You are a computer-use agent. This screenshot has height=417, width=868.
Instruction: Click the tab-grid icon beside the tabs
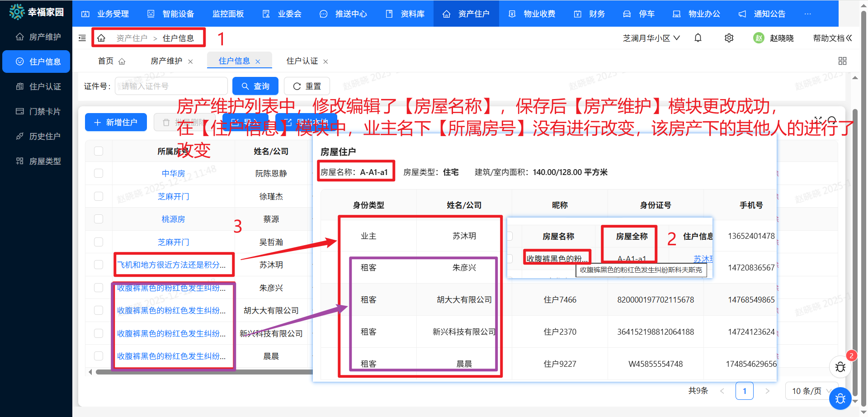point(842,61)
